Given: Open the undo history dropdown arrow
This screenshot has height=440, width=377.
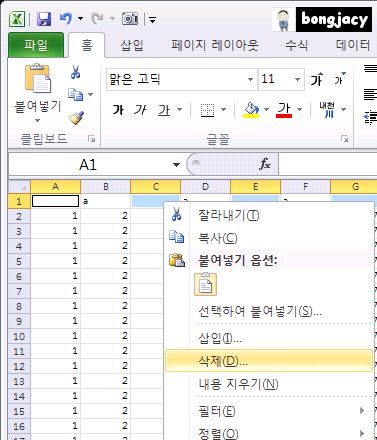Looking at the screenshot, I should pyautogui.click(x=80, y=19).
